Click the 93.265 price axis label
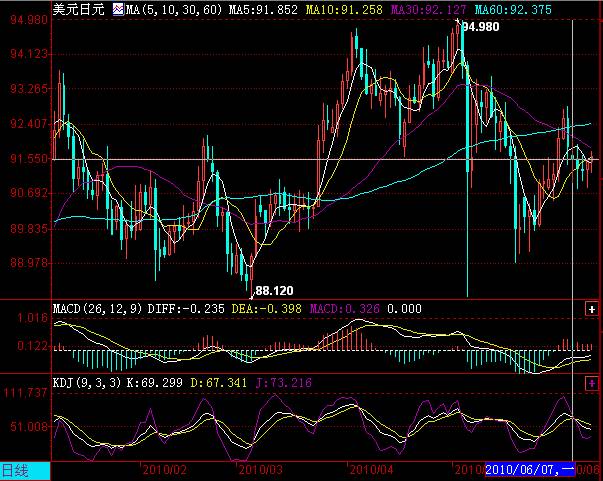 coord(29,89)
